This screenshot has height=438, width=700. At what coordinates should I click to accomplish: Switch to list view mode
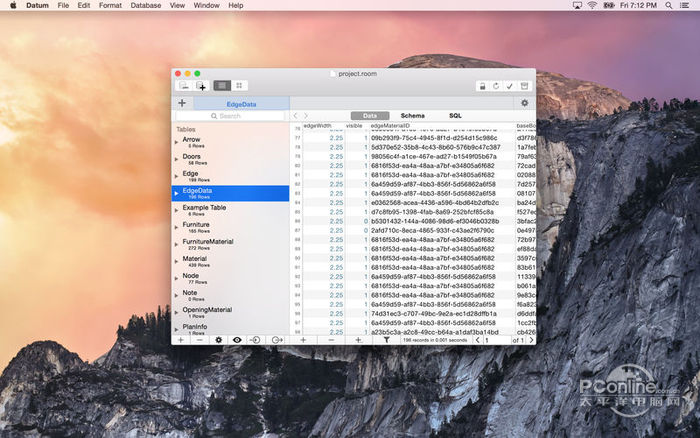222,86
